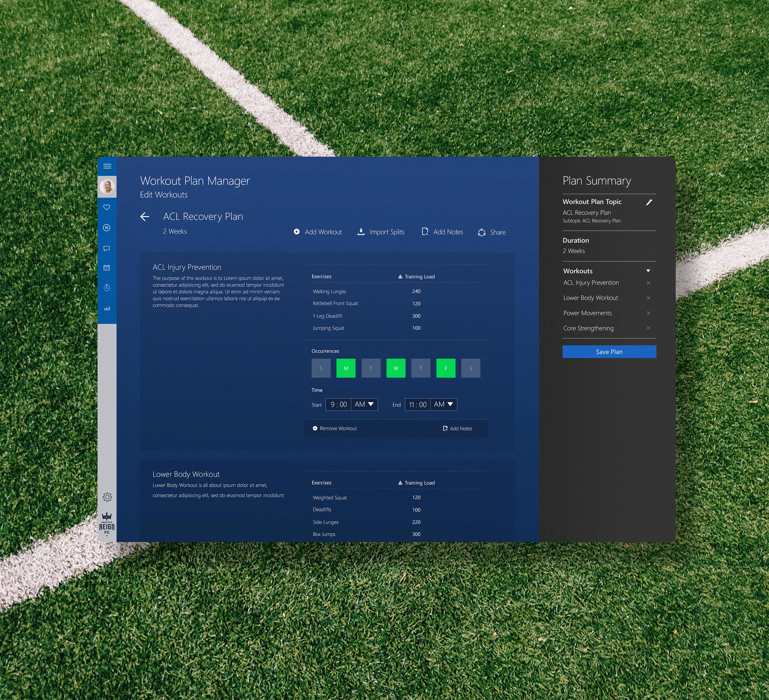Go back using the left arrow
769x700 pixels.
point(145,217)
